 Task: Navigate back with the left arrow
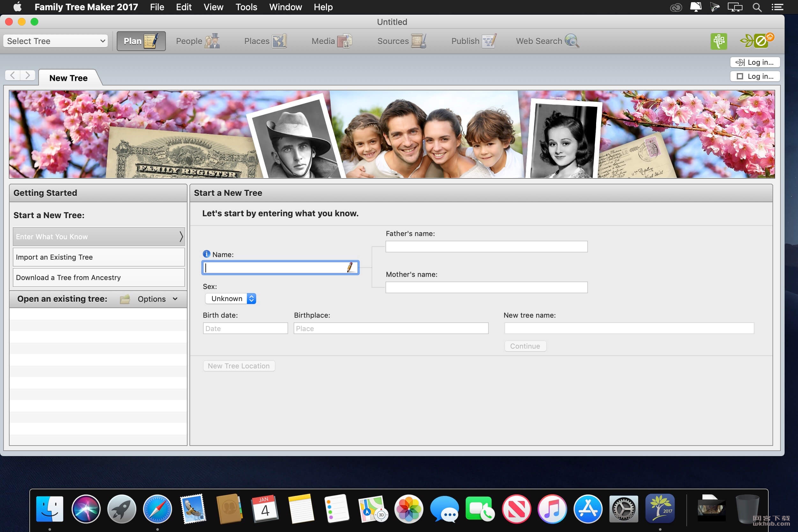coord(12,75)
